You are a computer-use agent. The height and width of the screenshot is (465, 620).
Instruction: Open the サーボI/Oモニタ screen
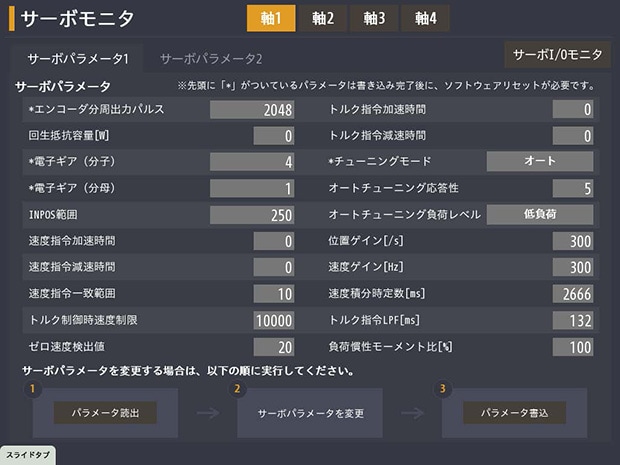click(556, 54)
